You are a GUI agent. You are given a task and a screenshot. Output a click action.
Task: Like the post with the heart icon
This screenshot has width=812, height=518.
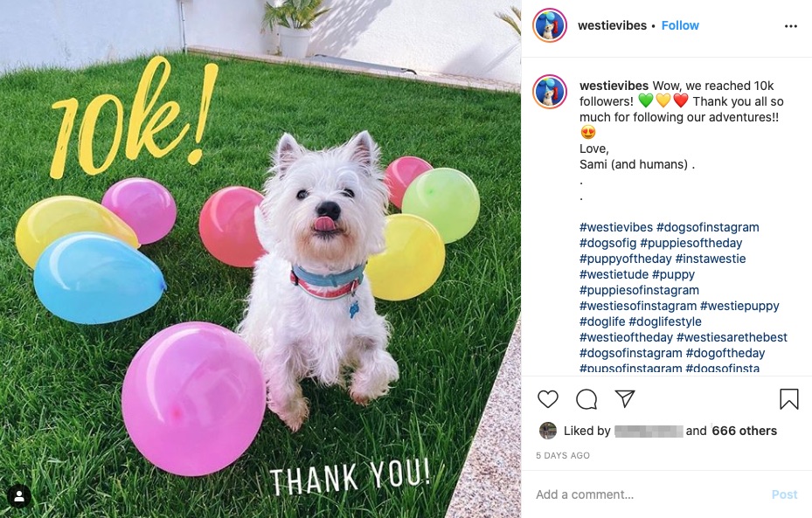click(548, 399)
